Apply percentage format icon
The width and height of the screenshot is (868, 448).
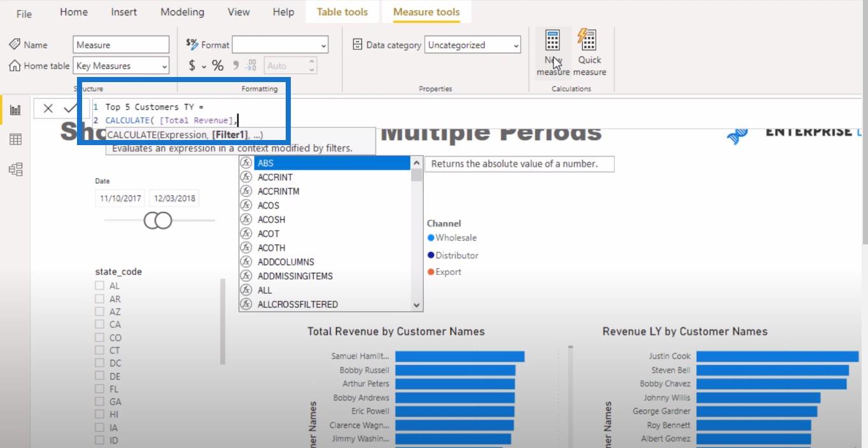[x=218, y=66]
